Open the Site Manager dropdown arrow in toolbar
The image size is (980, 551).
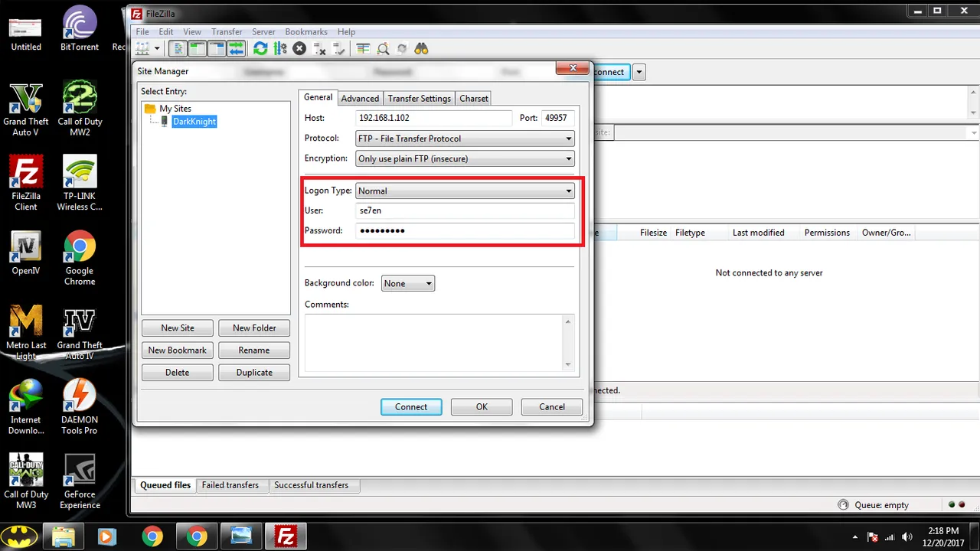[x=157, y=49]
